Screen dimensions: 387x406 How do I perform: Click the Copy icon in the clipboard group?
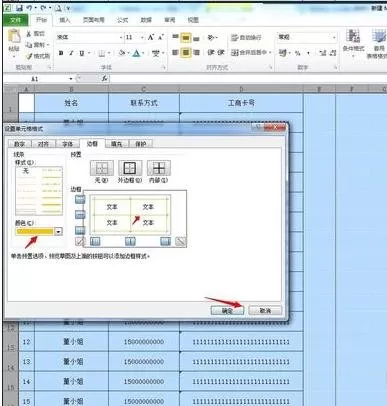coord(29,45)
